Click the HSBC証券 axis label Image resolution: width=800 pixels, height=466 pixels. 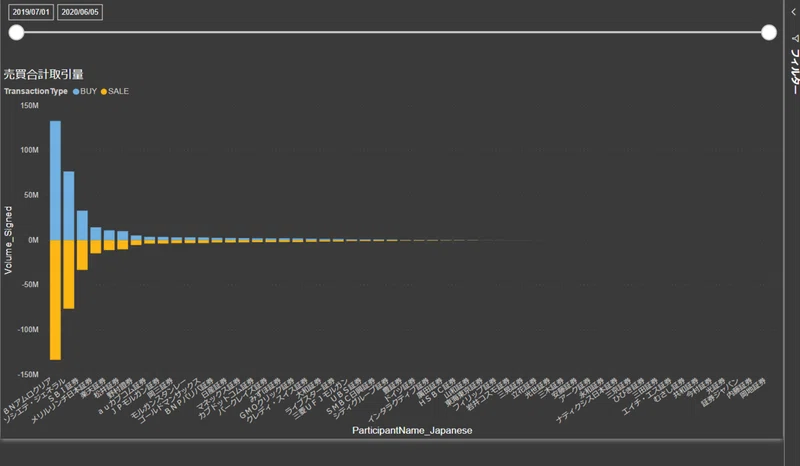[x=437, y=393]
